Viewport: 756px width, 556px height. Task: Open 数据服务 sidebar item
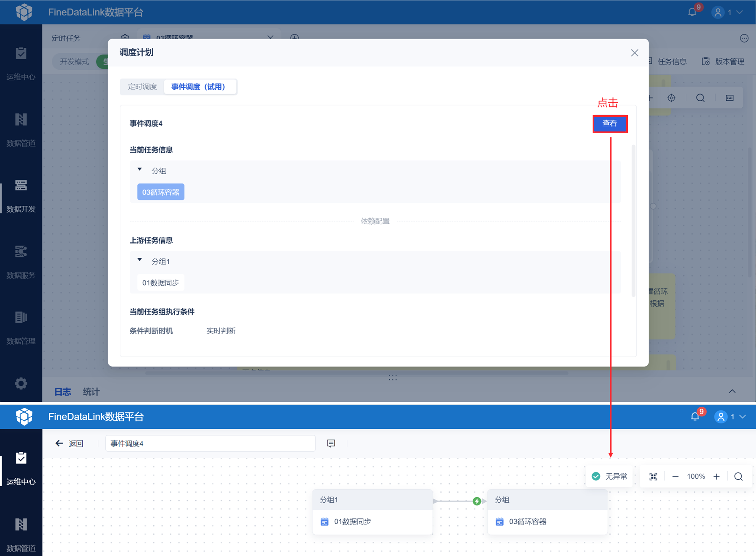pos(21,262)
